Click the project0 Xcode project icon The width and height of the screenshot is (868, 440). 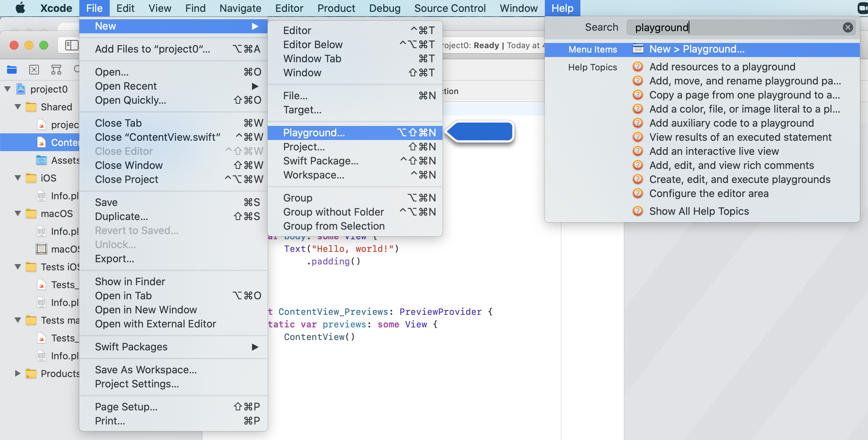(x=21, y=89)
